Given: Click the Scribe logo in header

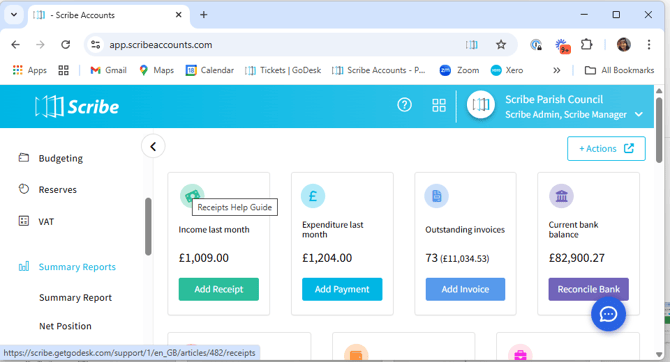Looking at the screenshot, I should [x=77, y=106].
